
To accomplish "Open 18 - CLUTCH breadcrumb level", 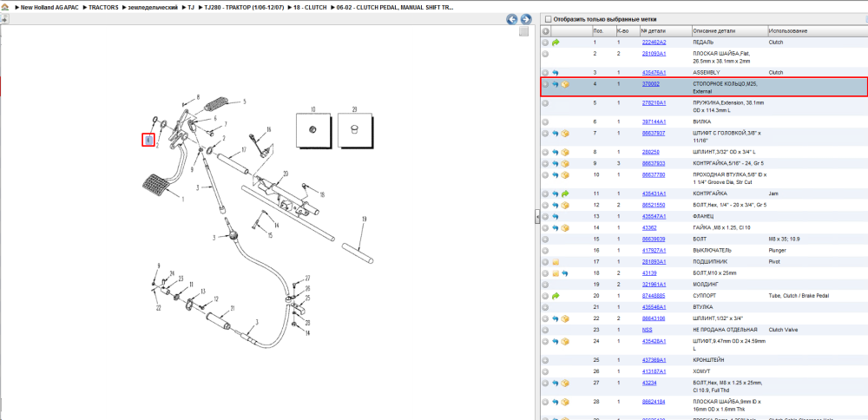I will coord(310,9).
